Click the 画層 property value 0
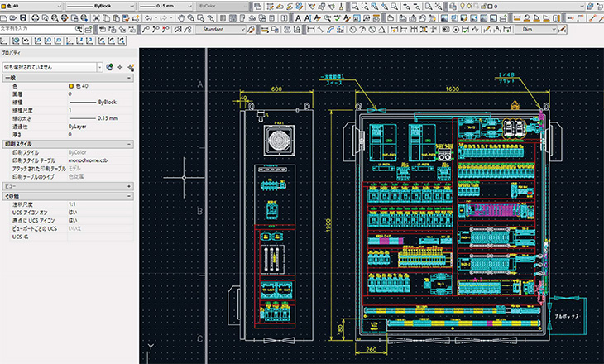 click(x=70, y=94)
